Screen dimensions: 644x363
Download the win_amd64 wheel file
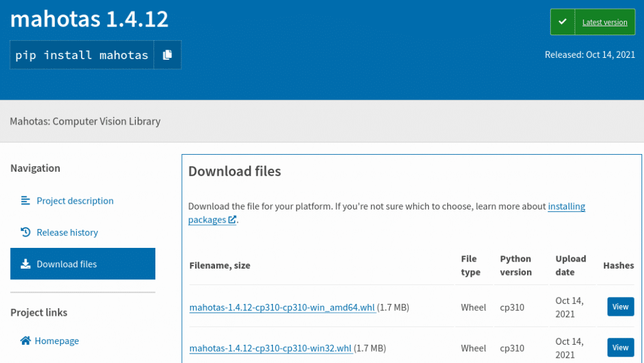pyautogui.click(x=282, y=308)
